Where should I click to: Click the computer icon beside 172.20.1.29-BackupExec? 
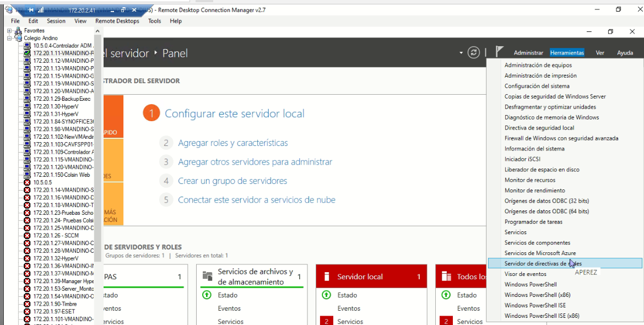click(x=27, y=99)
